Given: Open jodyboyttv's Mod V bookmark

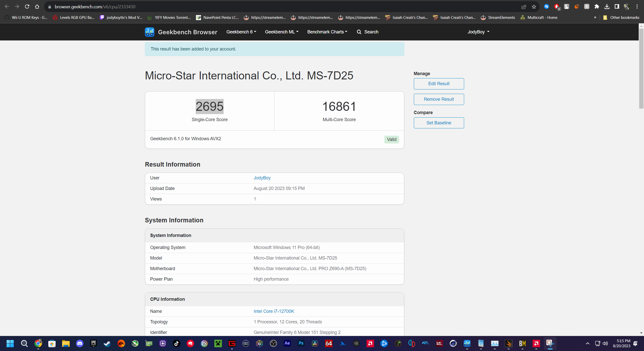Looking at the screenshot, I should [x=121, y=17].
